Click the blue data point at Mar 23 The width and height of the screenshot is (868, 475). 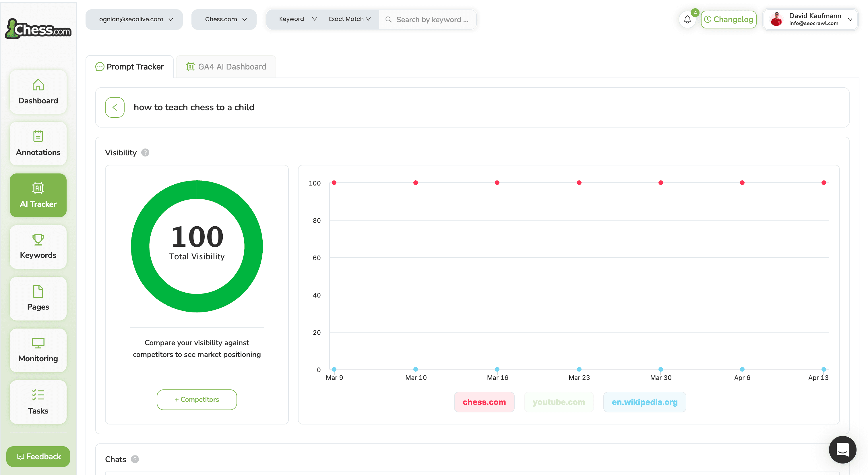(579, 369)
